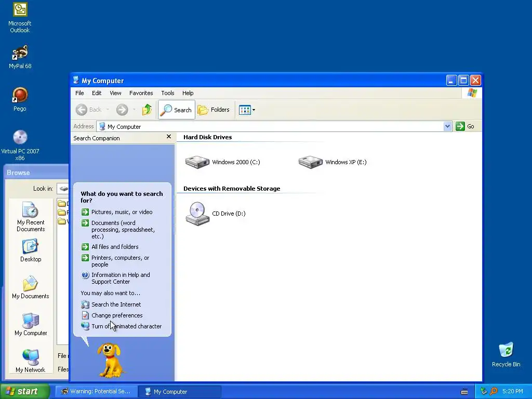Image resolution: width=532 pixels, height=399 pixels.
Task: Open the Tools menu
Action: (168, 93)
